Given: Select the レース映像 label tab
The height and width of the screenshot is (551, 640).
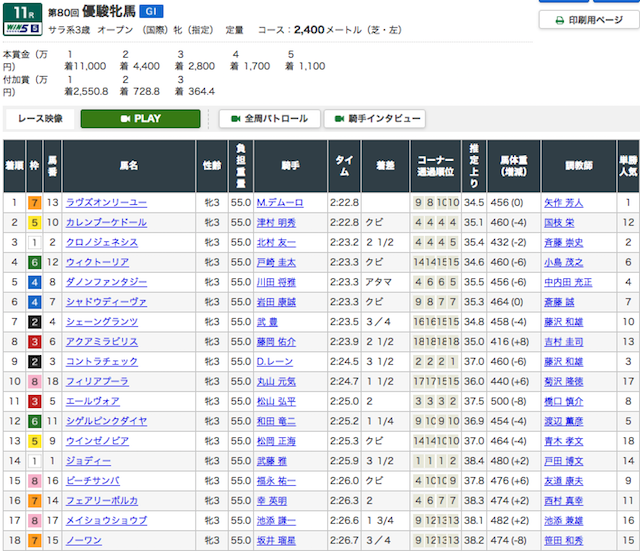Looking at the screenshot, I should tap(40, 119).
